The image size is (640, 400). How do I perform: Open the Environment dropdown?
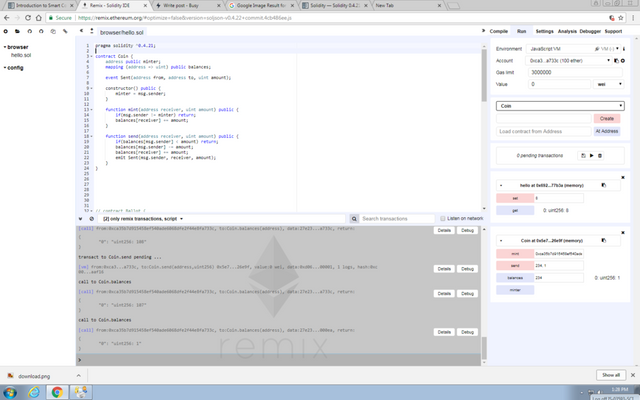573,49
